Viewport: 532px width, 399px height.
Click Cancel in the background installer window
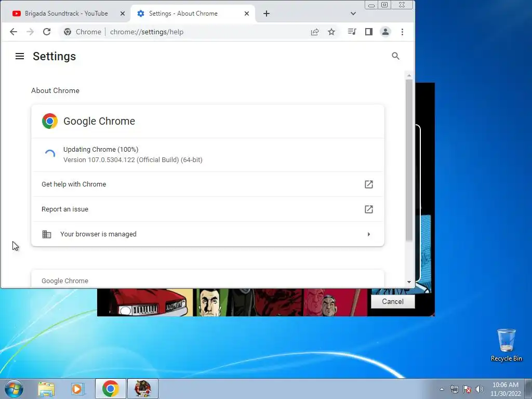click(393, 302)
